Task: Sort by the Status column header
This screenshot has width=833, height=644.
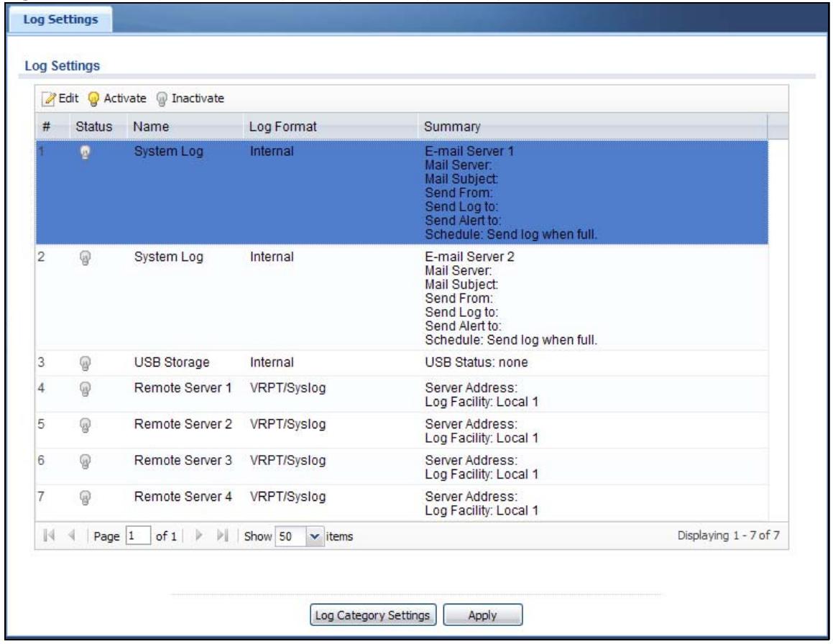Action: pyautogui.click(x=94, y=126)
